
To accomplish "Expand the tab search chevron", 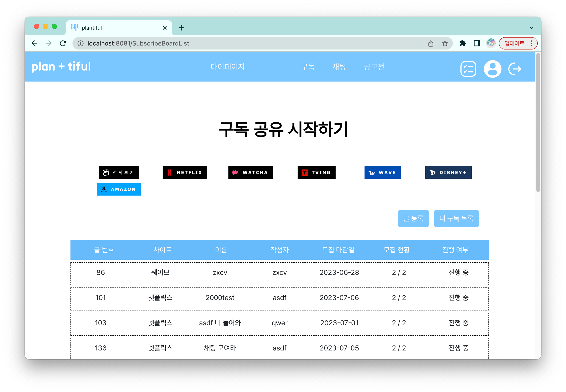I will pyautogui.click(x=531, y=28).
